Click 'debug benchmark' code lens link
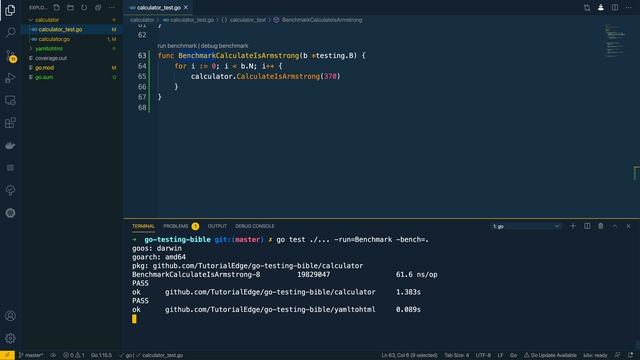The image size is (640, 360). click(x=224, y=46)
